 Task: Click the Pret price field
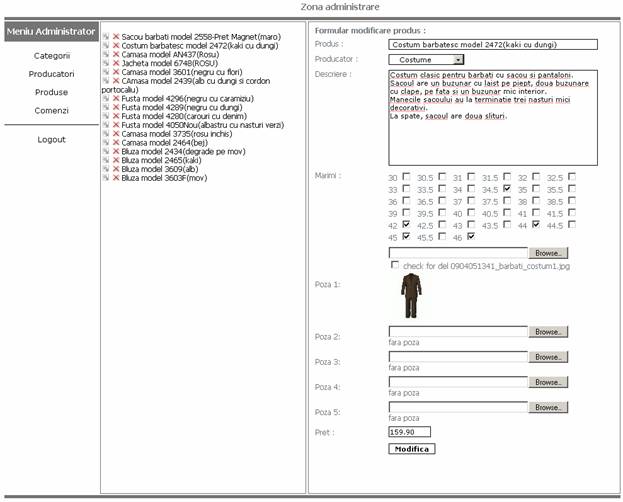[x=409, y=432]
